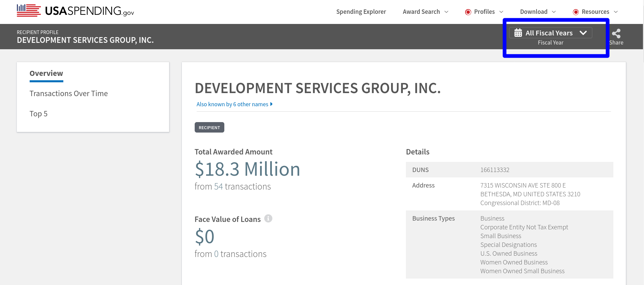Expand the Profiles menu

[488, 12]
